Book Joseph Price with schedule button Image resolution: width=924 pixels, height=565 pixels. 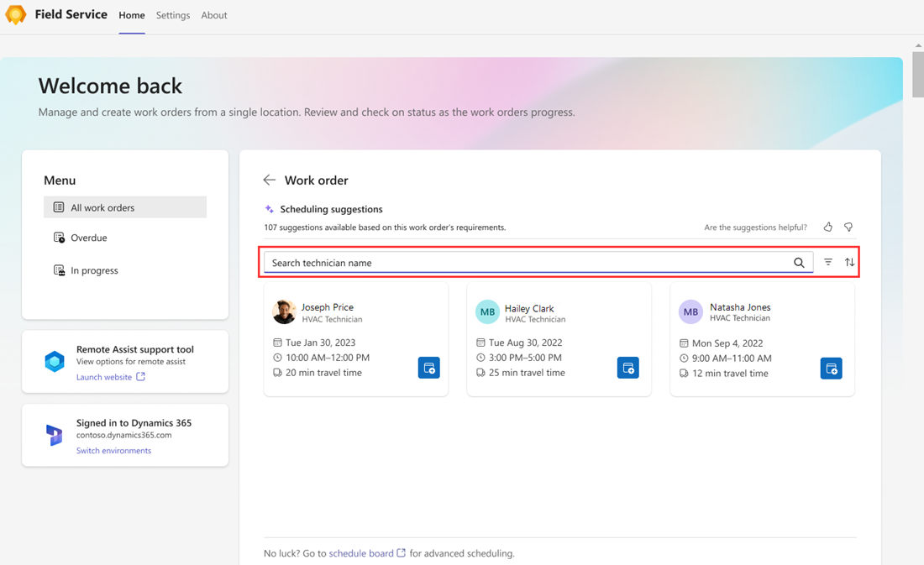(429, 368)
